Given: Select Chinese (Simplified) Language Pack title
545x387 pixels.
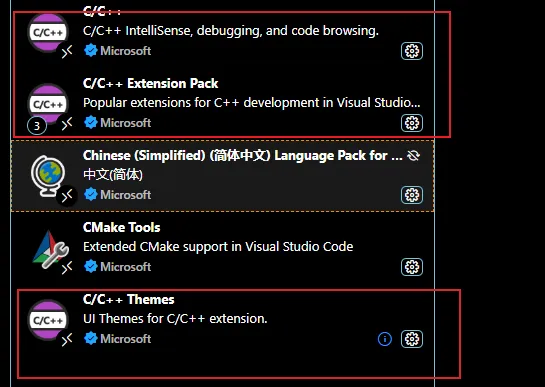Looking at the screenshot, I should pyautogui.click(x=243, y=155).
